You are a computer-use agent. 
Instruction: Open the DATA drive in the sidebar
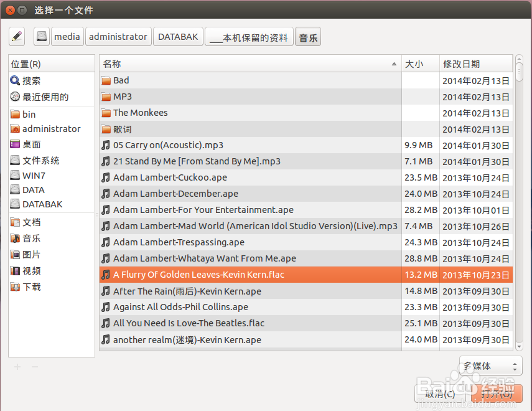click(51, 189)
